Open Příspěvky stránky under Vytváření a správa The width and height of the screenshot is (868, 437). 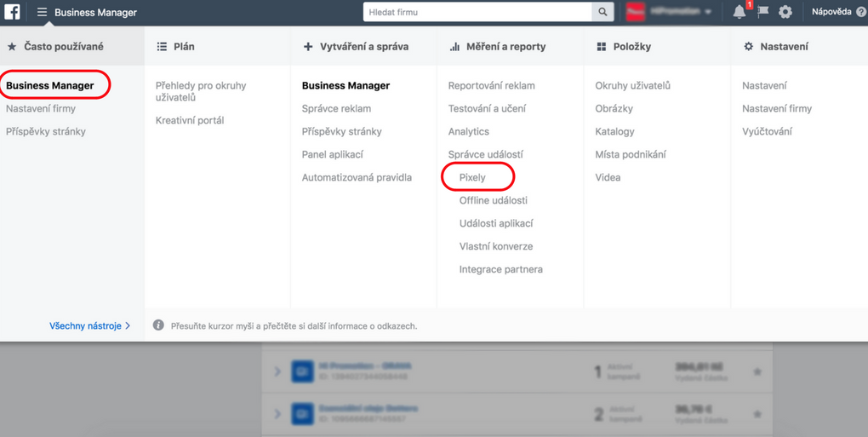coord(341,132)
